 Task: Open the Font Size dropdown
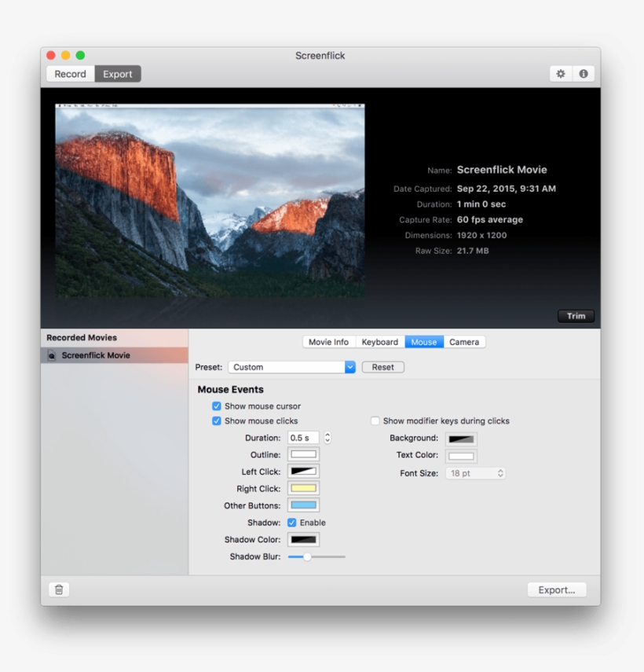click(x=474, y=473)
